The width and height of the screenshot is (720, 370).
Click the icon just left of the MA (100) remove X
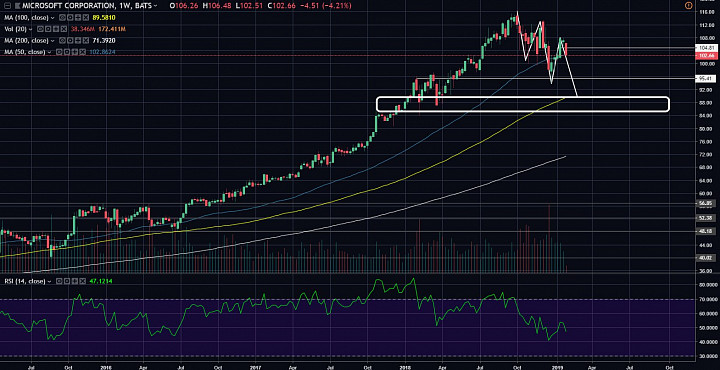coord(78,17)
